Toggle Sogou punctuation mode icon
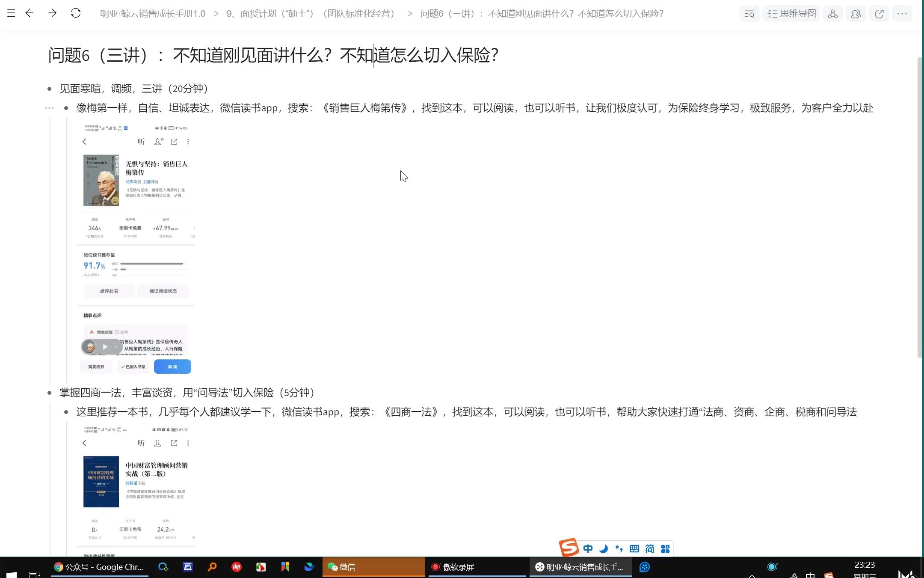This screenshot has height=578, width=924. tap(619, 549)
